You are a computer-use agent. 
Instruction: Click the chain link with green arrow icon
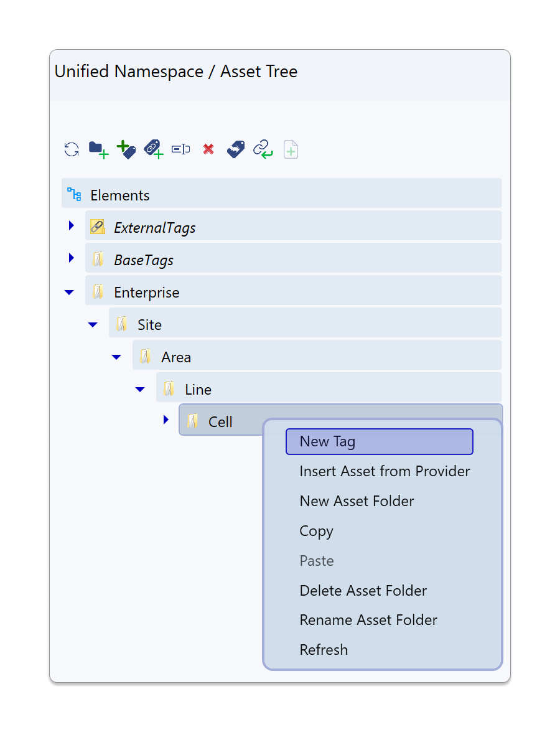(x=263, y=149)
